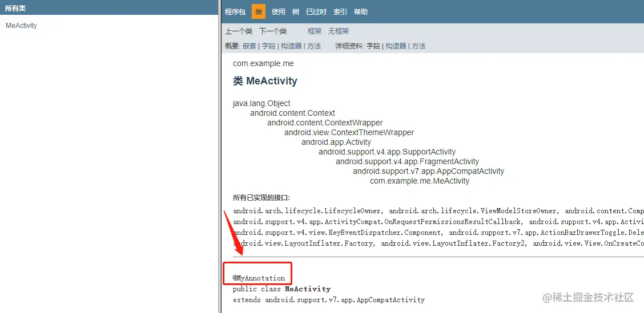Open the 帮助 navigation tab
Viewport: 644px width, 313px height.
[361, 12]
